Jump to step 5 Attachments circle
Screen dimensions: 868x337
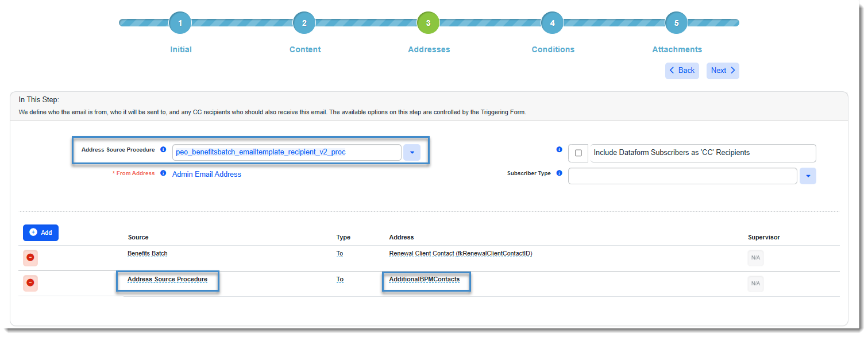[x=676, y=23]
